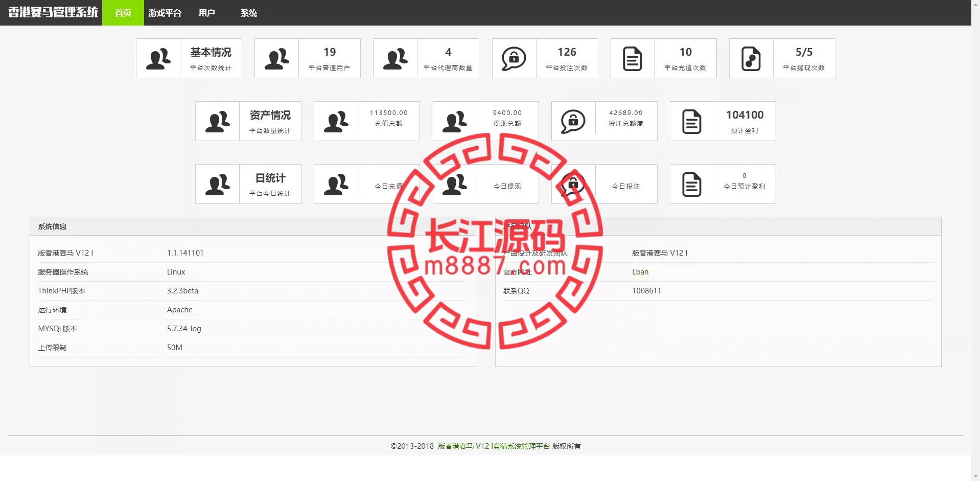Select the 19 平台普通用户 stat
Viewport: 980px width, 481px height.
308,58
